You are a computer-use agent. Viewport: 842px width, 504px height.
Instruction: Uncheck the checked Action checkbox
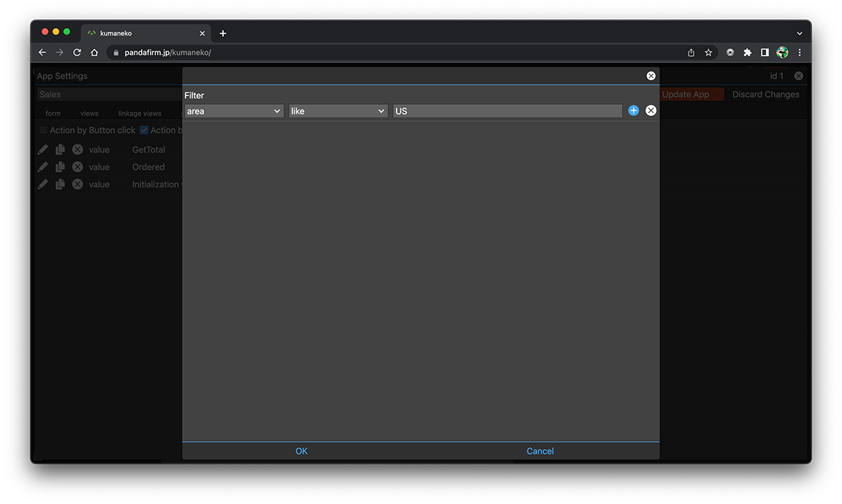tap(144, 130)
